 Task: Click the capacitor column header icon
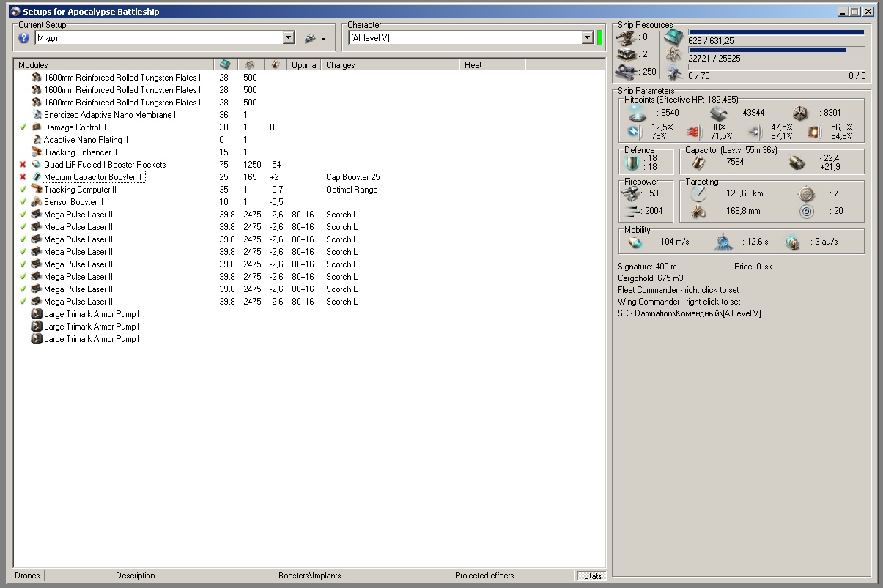pos(275,64)
